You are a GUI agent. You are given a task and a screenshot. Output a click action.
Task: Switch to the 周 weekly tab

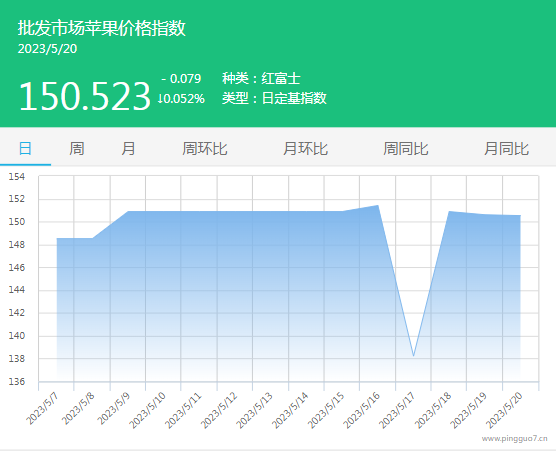[x=77, y=148]
